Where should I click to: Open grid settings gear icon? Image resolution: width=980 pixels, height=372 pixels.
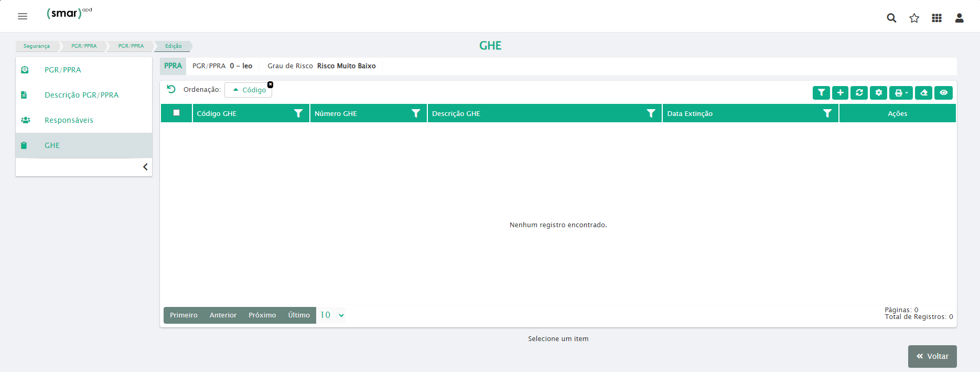pyautogui.click(x=878, y=93)
